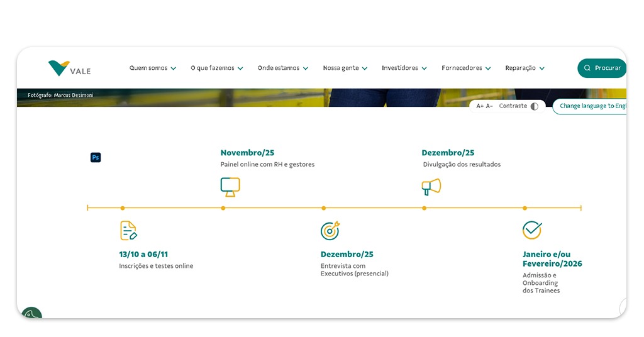Click the Vale logo
The width and height of the screenshot is (644, 337).
coord(69,68)
